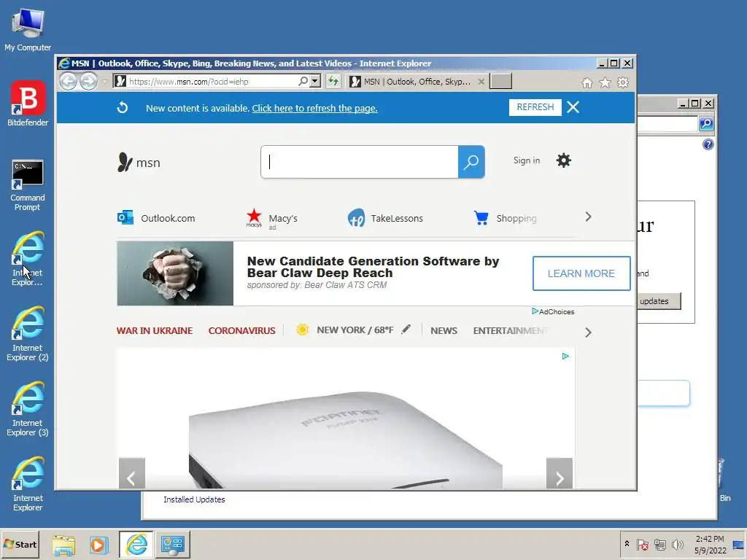Open the TakeLessons shortcut
747x560 pixels.
point(385,218)
